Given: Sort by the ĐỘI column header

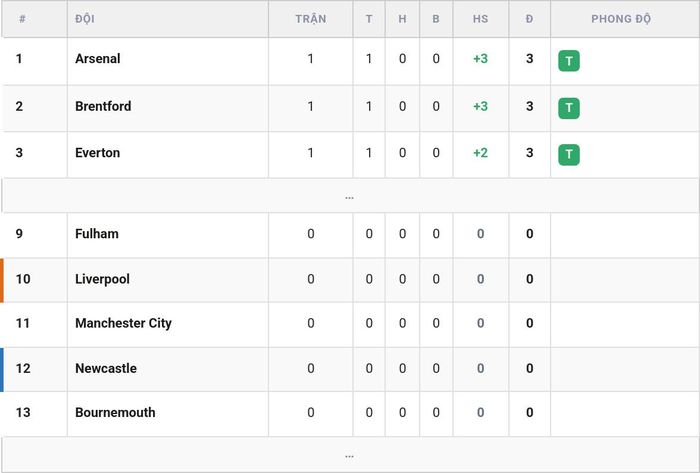Looking at the screenshot, I should click(84, 19).
